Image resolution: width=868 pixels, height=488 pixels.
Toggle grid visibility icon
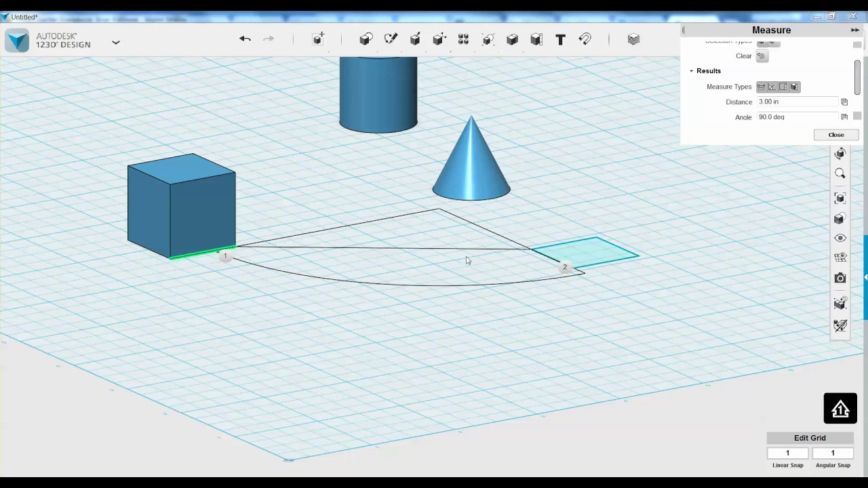[840, 258]
